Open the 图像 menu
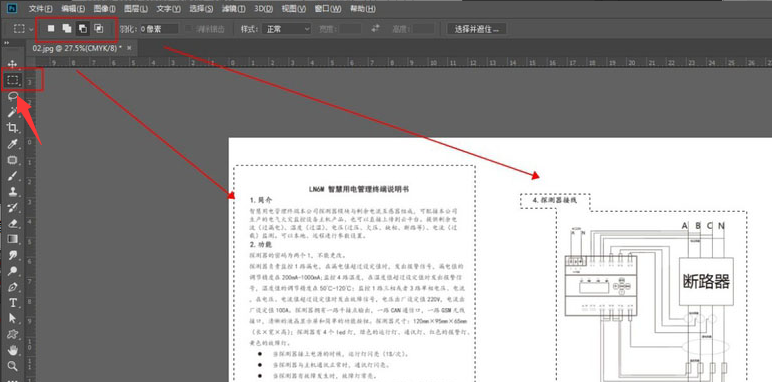 (104, 9)
